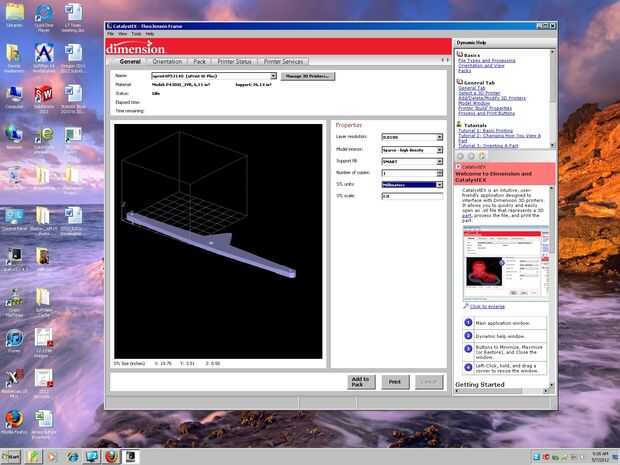Screen dimensions: 620x465
Task: Click the 3D model in the preview window
Action: [211, 244]
